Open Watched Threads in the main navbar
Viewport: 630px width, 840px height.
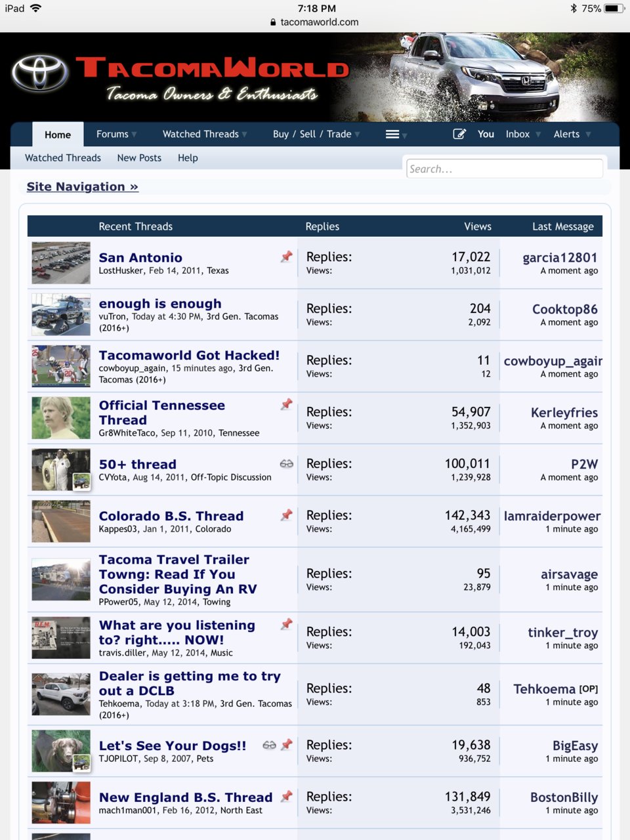pos(201,134)
